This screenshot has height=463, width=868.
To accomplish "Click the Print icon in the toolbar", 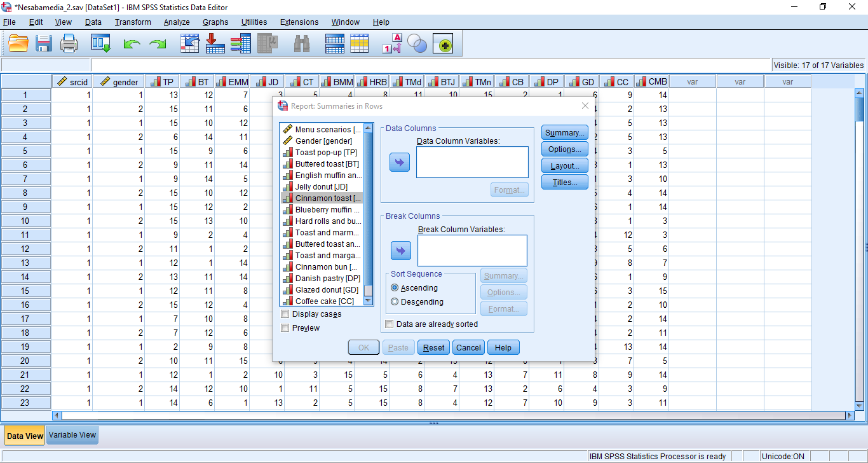I will 69,44.
